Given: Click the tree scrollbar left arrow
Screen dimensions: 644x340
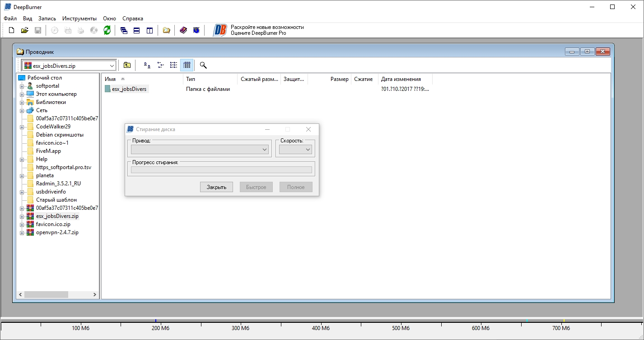Looking at the screenshot, I should point(20,294).
